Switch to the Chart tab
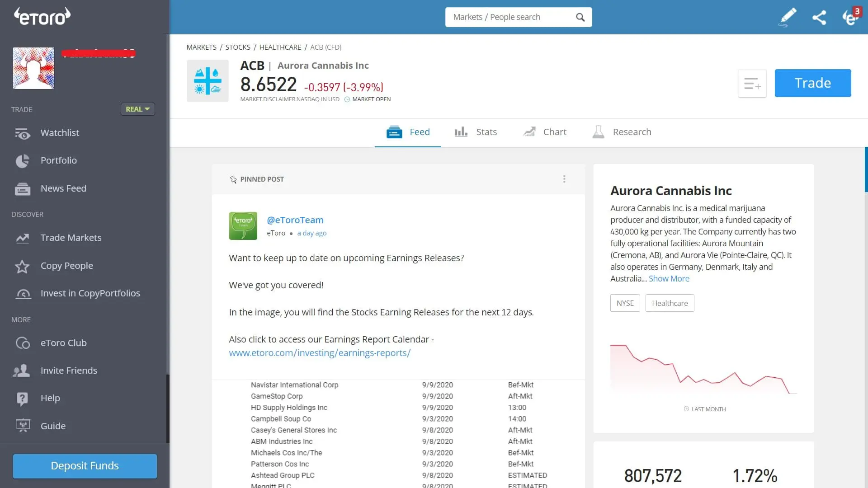Viewport: 868px width, 488px height. click(x=545, y=132)
